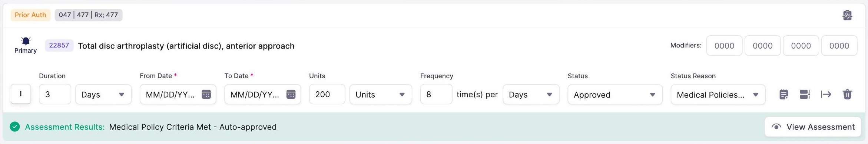Expand the Frequency per Days dropdown

point(531,94)
